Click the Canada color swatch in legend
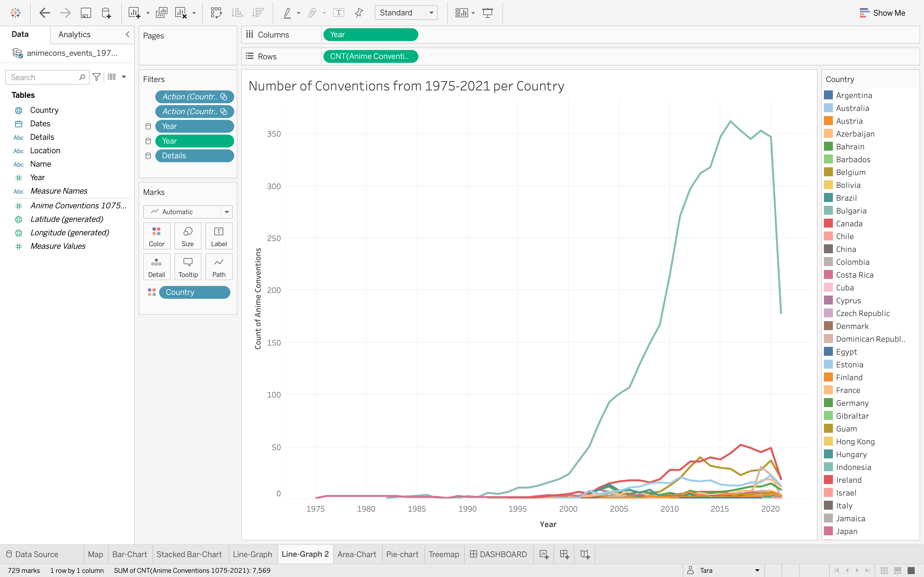 click(828, 224)
